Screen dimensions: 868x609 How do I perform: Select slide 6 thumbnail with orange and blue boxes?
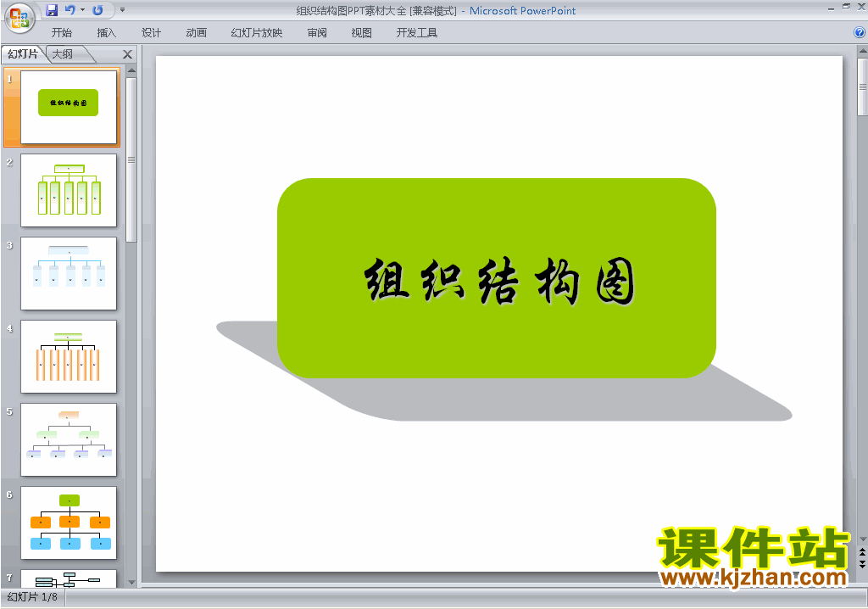click(69, 522)
